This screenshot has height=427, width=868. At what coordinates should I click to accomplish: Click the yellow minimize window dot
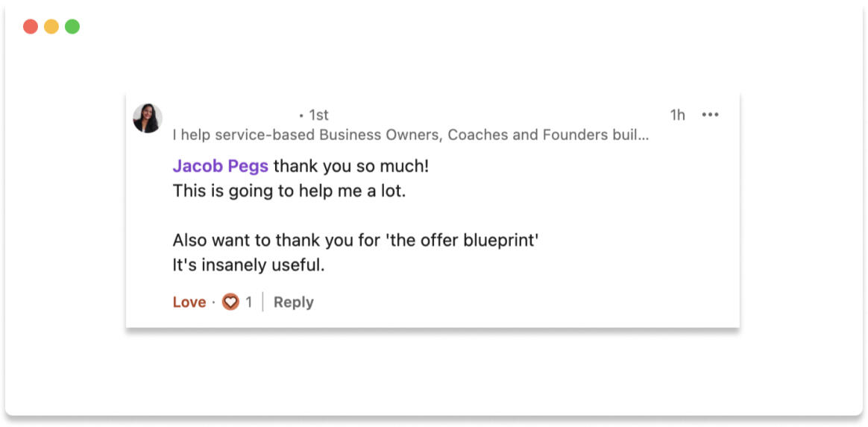tap(51, 27)
